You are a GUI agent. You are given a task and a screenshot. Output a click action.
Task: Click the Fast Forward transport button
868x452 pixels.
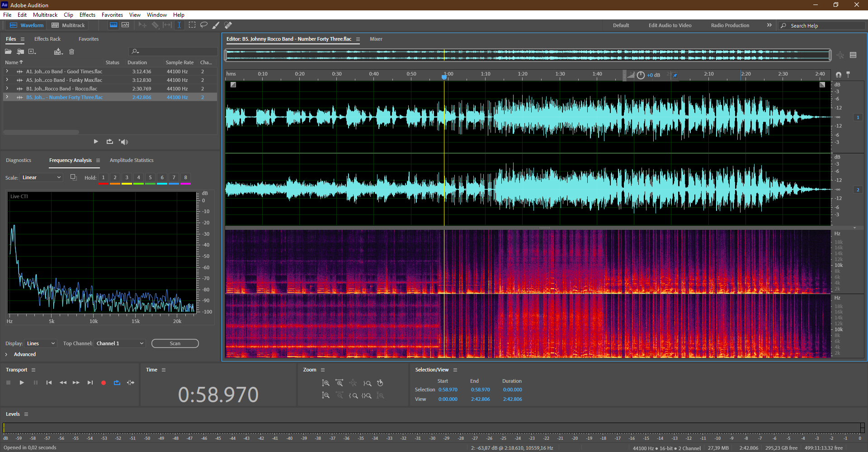point(76,383)
